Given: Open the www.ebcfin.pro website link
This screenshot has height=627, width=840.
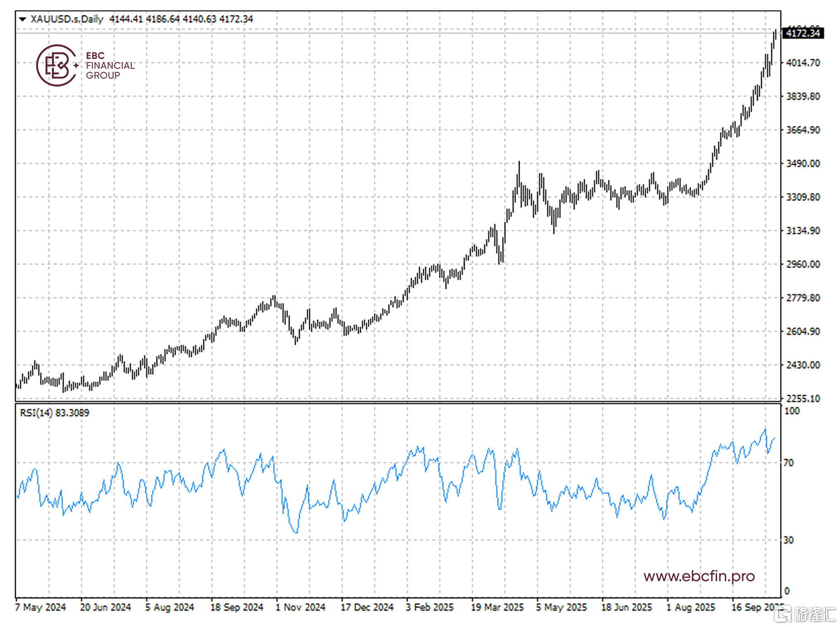Looking at the screenshot, I should (699, 576).
